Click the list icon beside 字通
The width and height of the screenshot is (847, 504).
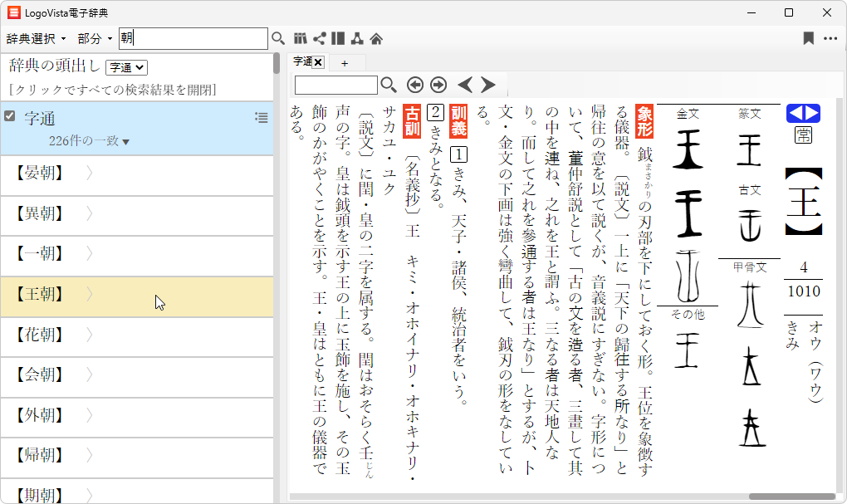tap(262, 118)
